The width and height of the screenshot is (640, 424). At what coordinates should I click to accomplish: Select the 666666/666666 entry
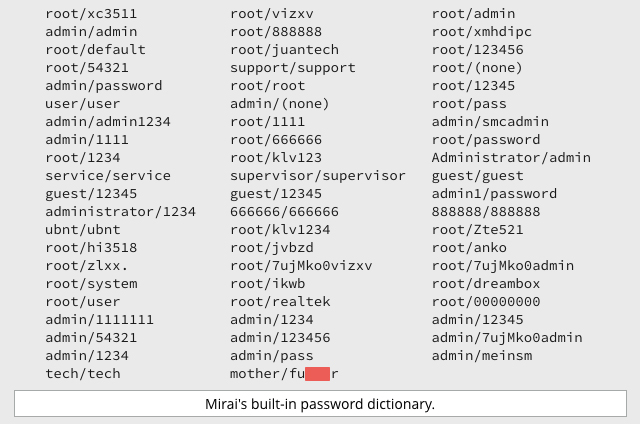284,212
